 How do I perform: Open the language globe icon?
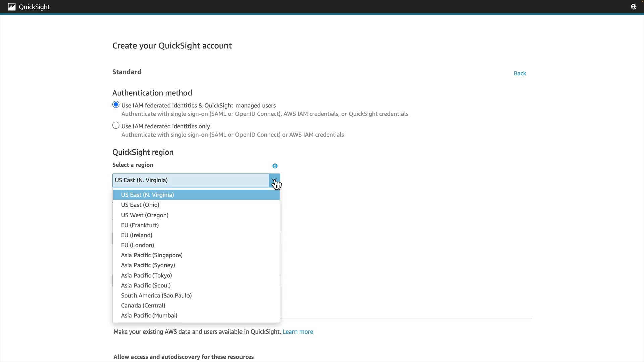coord(633,7)
